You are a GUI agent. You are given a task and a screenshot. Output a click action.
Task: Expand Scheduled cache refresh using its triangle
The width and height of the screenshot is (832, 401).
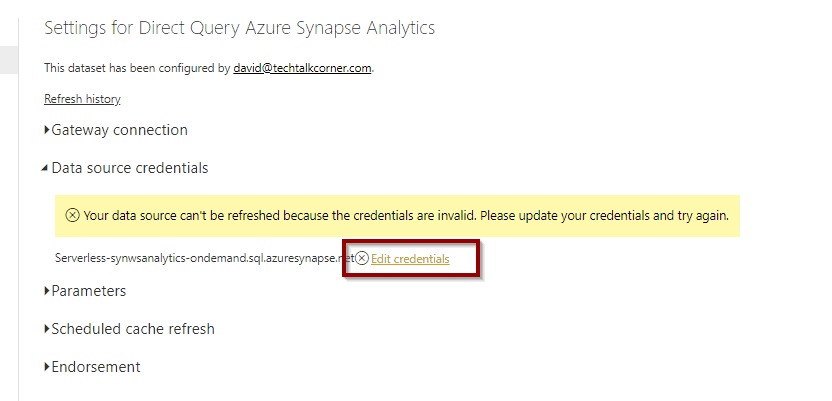pyautogui.click(x=47, y=329)
